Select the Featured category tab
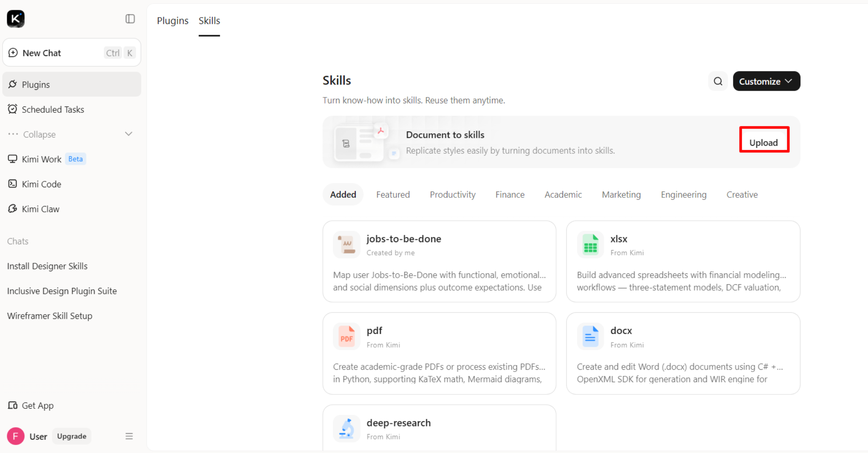Image resolution: width=868 pixels, height=453 pixels. [393, 195]
